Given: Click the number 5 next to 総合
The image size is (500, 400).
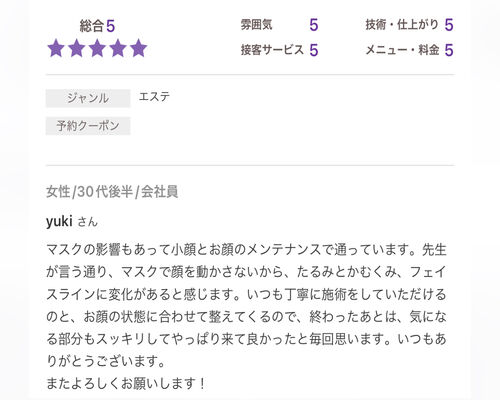Looking at the screenshot, I should pyautogui.click(x=111, y=26).
